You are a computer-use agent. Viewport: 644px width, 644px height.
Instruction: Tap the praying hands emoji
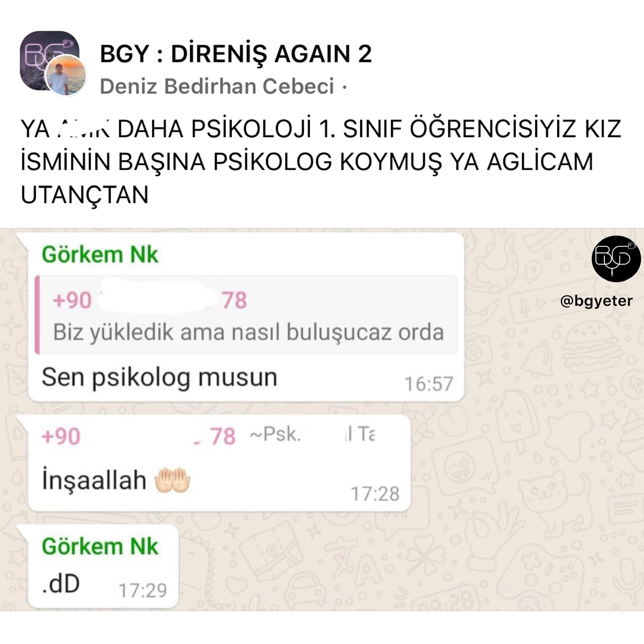pos(173,480)
